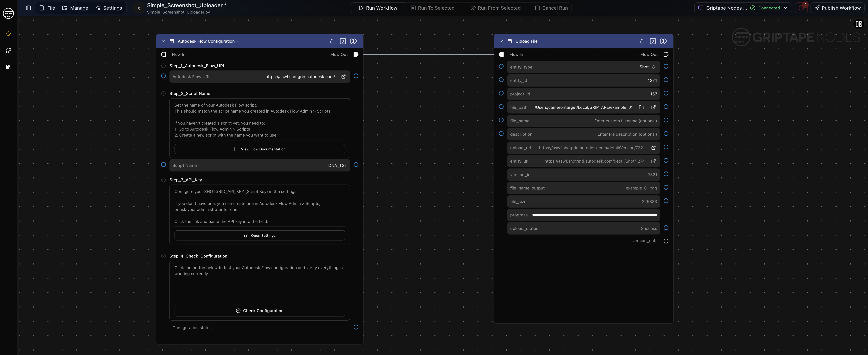868x355 pixels.
Task: Click Run Workflow
Action: point(378,8)
